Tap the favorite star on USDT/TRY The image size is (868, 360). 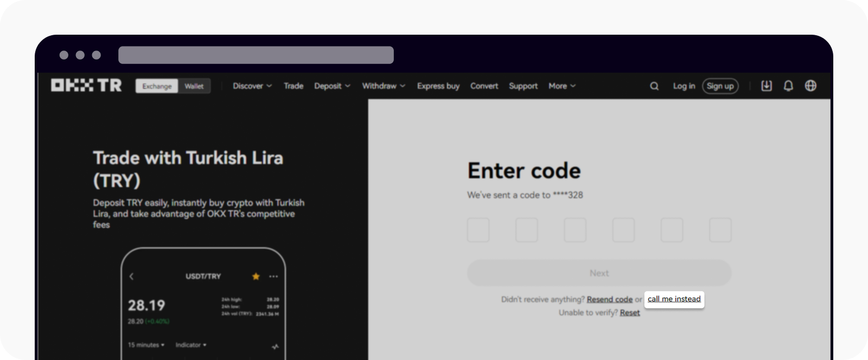(x=256, y=277)
